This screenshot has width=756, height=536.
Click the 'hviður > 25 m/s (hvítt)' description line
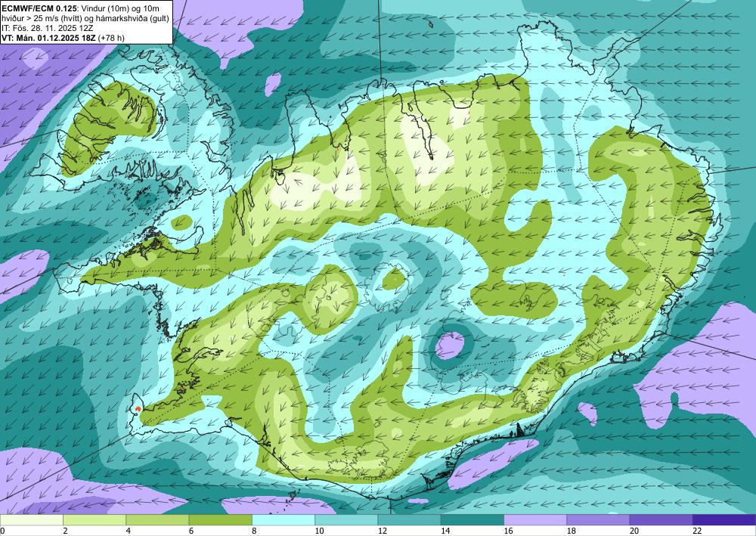point(86,17)
